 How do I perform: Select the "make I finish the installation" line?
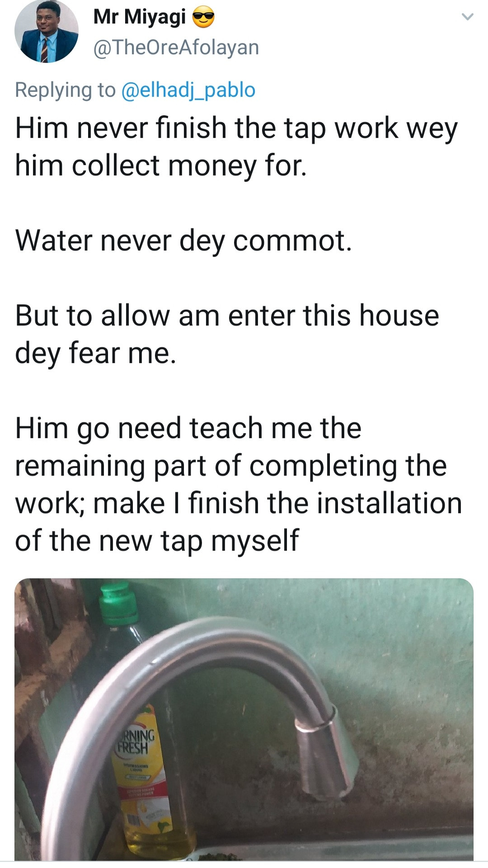(x=277, y=503)
